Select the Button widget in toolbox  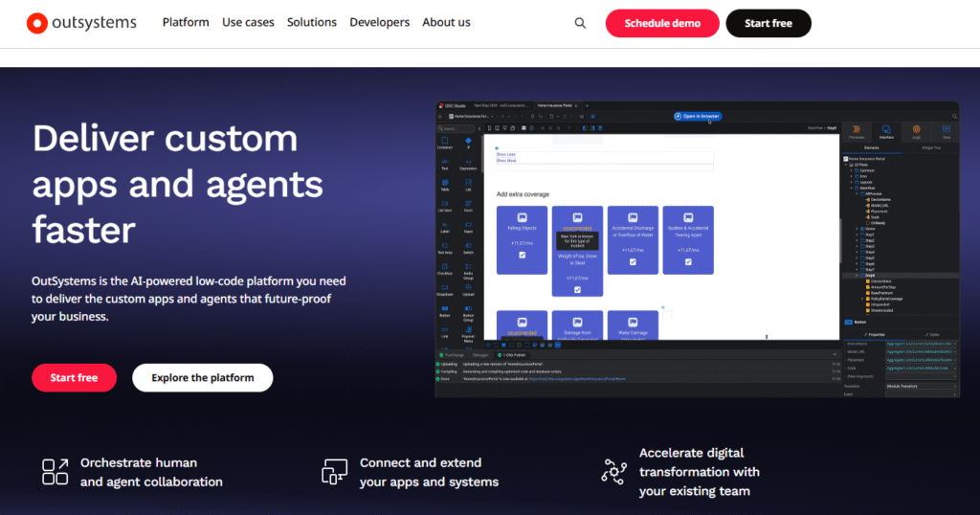pos(445,311)
